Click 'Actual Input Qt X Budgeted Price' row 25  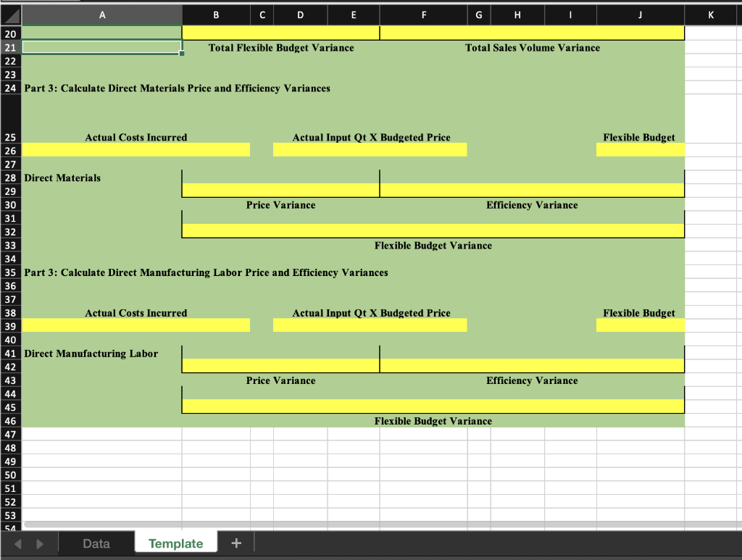[x=371, y=137]
